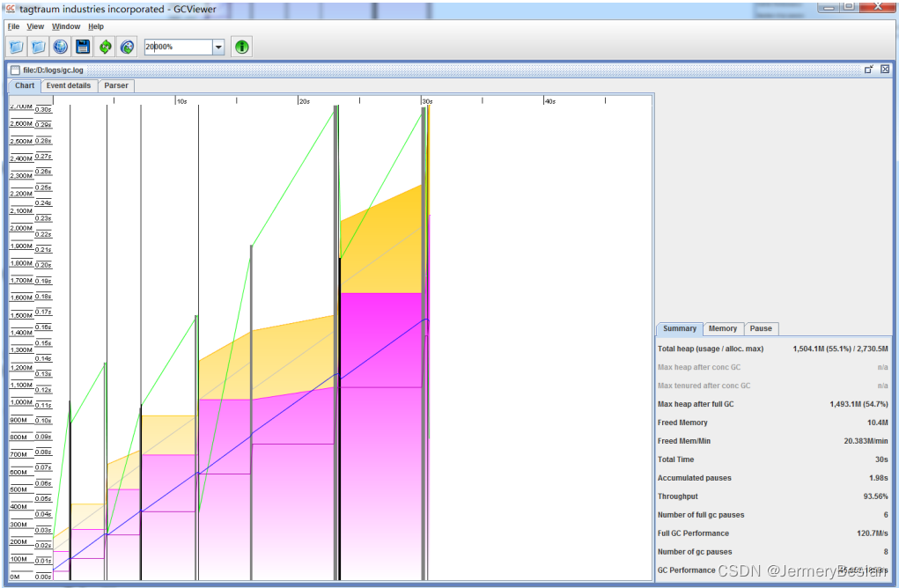This screenshot has width=899, height=588.
Task: Open file using leftmost folder toolbar icon
Action: pos(16,47)
